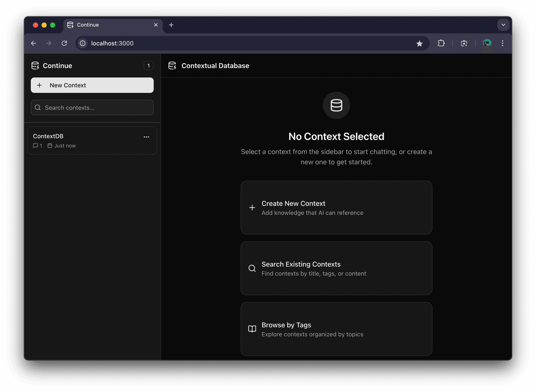Click the magnifier icon on Search Existing Contexts card
536x392 pixels.
(252, 268)
